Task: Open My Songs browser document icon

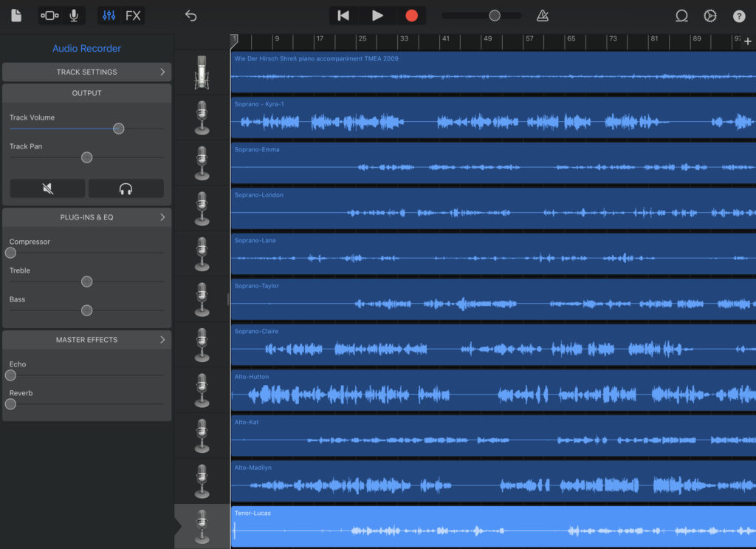Action: coord(16,16)
